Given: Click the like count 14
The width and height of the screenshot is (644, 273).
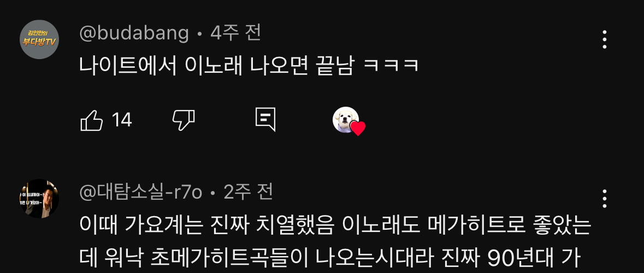Looking at the screenshot, I should (x=122, y=120).
